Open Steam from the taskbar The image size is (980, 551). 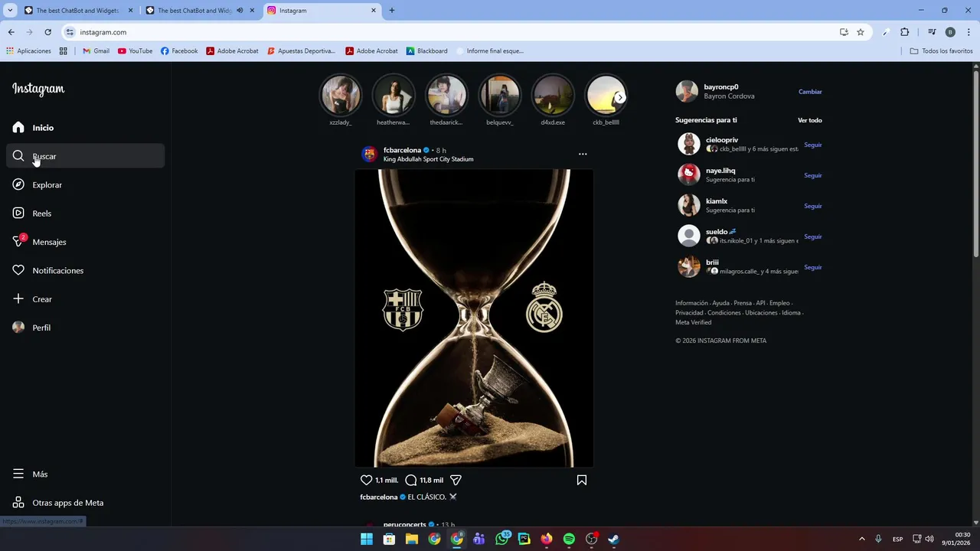613,539
